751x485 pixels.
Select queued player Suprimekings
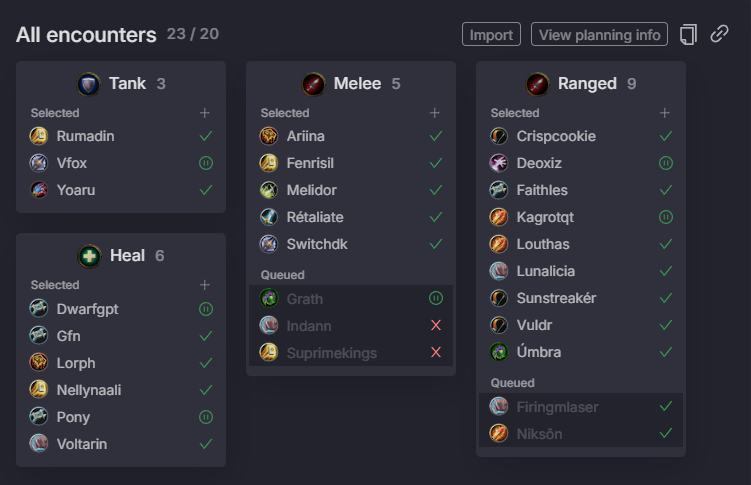coord(351,353)
